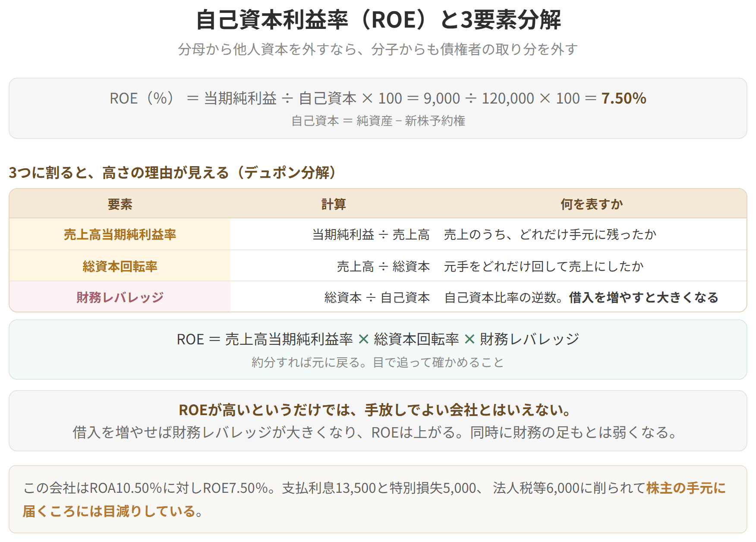
Task: Select the subtitle beginning 分母から他人資本を外すなら
Action: (x=378, y=50)
